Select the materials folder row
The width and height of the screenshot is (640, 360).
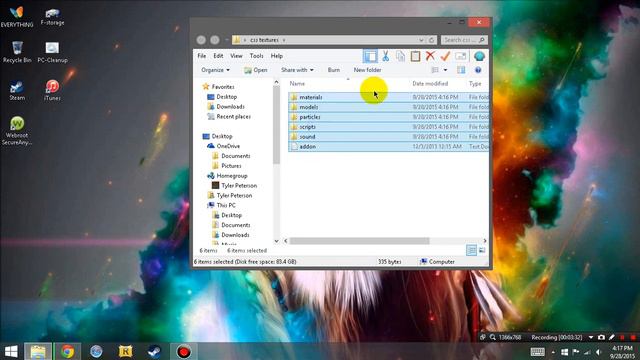[388, 97]
